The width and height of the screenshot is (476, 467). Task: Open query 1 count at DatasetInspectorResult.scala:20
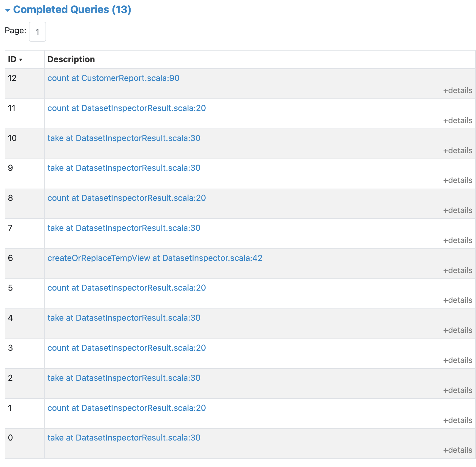(127, 408)
